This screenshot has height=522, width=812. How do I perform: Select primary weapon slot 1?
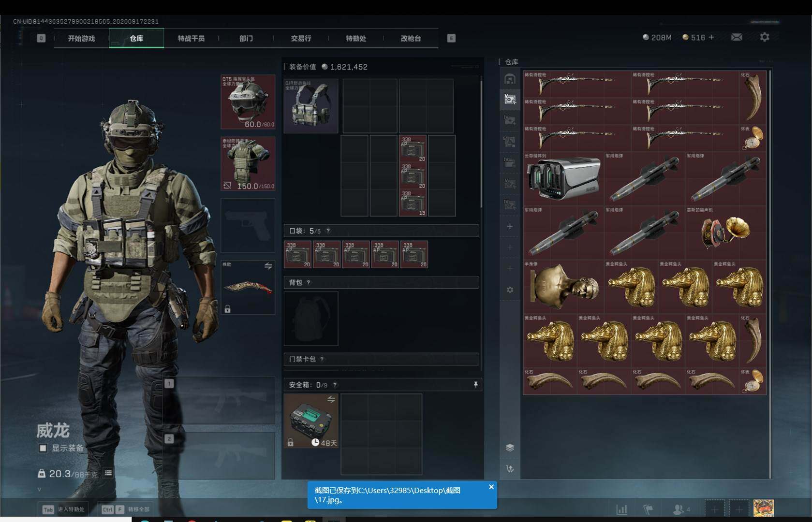[220, 401]
